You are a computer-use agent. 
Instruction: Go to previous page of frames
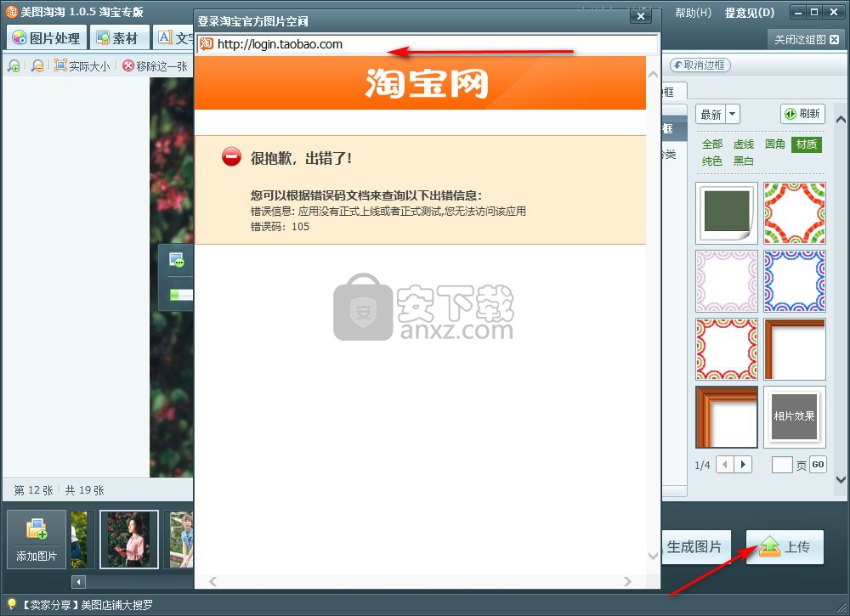pos(725,464)
